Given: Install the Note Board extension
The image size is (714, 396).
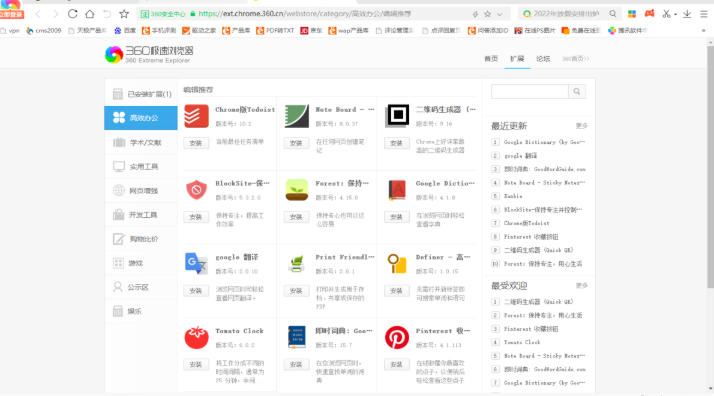Looking at the screenshot, I should point(296,143).
